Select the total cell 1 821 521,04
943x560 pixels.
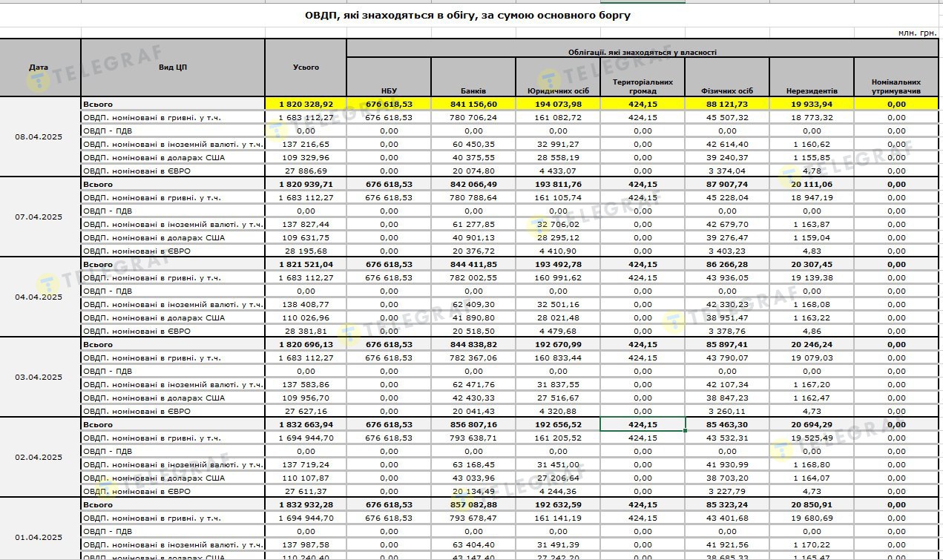(306, 264)
